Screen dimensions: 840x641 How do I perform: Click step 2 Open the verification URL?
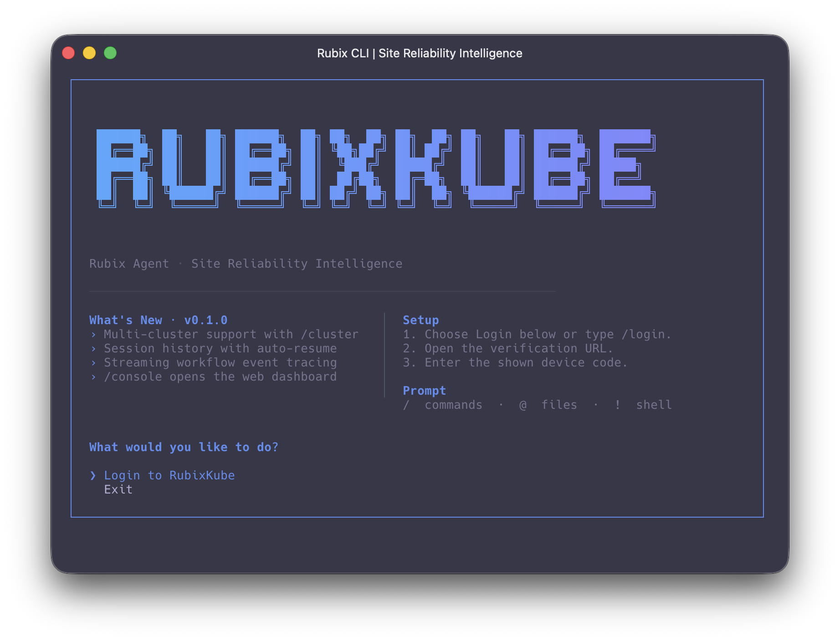tap(508, 348)
